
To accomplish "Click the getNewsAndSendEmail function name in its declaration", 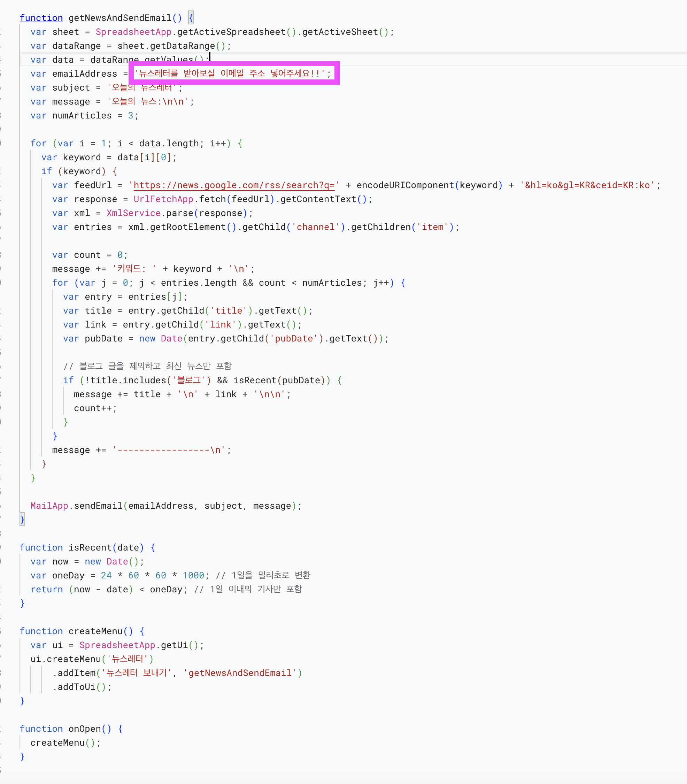I will click(x=119, y=18).
